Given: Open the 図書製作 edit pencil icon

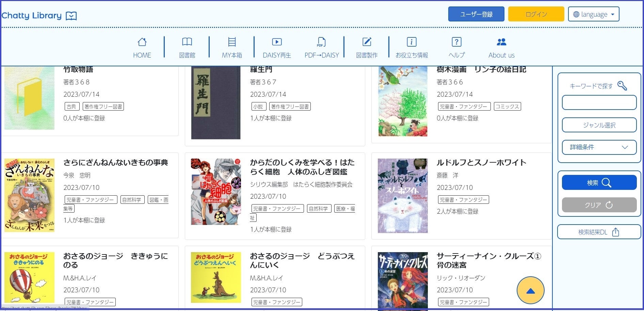Looking at the screenshot, I should 367,42.
